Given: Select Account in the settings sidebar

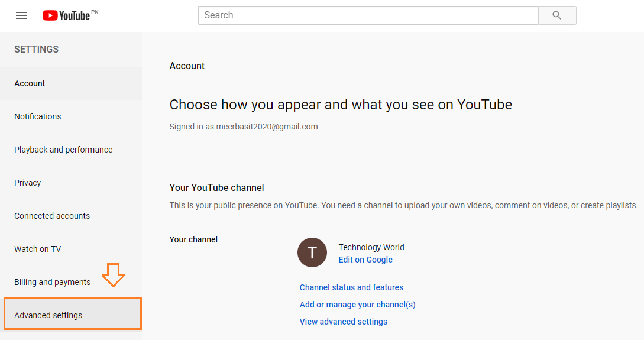Looking at the screenshot, I should click(30, 83).
